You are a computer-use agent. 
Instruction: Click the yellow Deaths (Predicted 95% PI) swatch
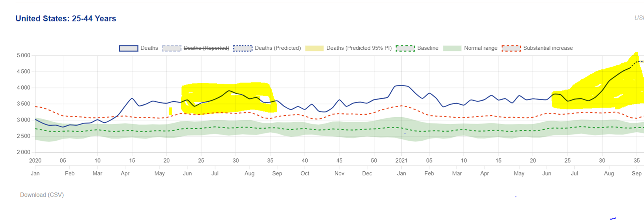pyautogui.click(x=314, y=48)
